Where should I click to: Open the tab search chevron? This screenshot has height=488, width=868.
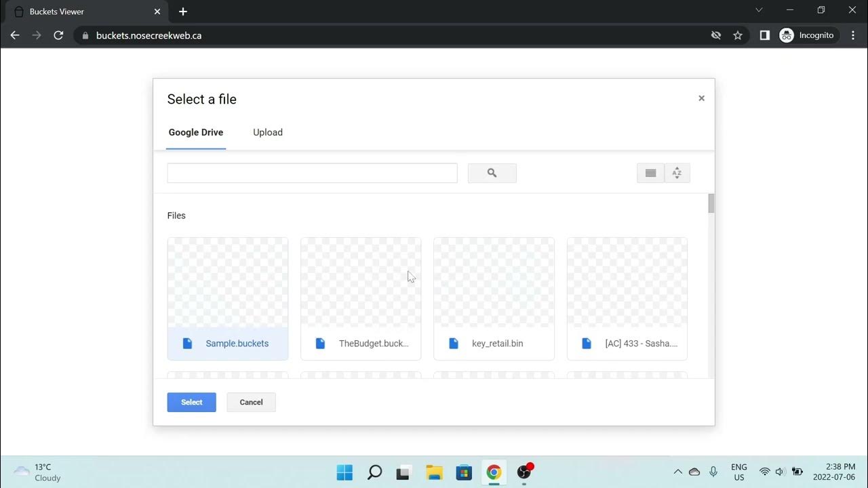coord(759,10)
